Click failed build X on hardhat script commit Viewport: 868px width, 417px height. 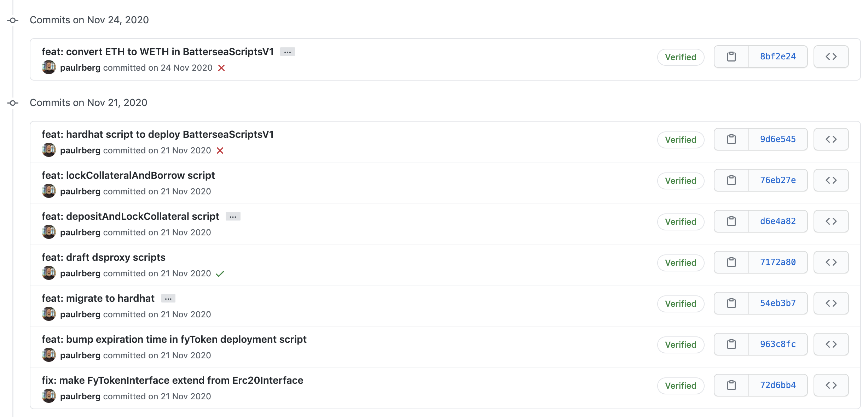[220, 151]
